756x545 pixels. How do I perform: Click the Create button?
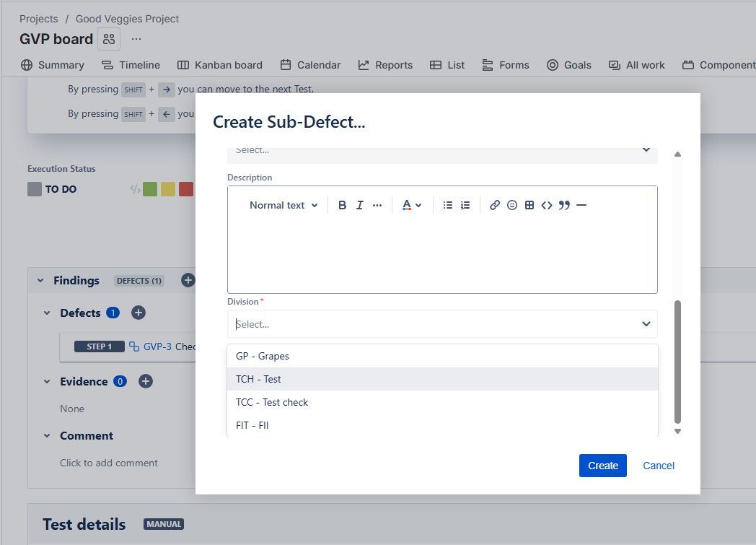coord(602,466)
